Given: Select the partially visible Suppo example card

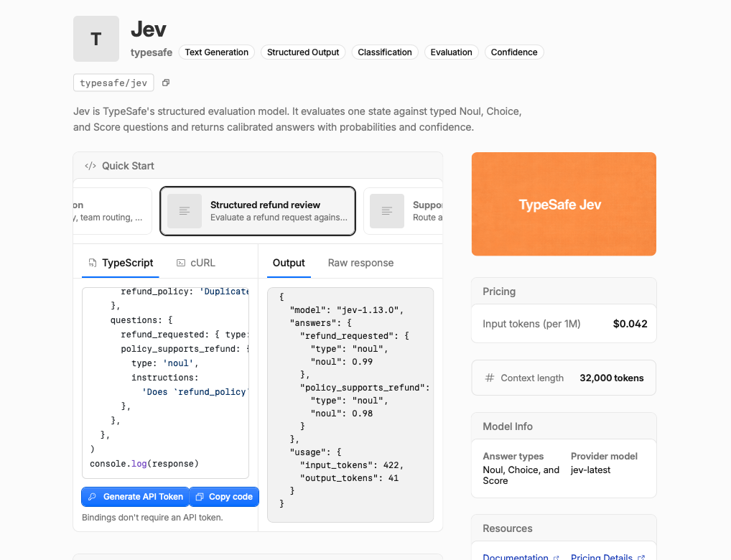Looking at the screenshot, I should (403, 211).
